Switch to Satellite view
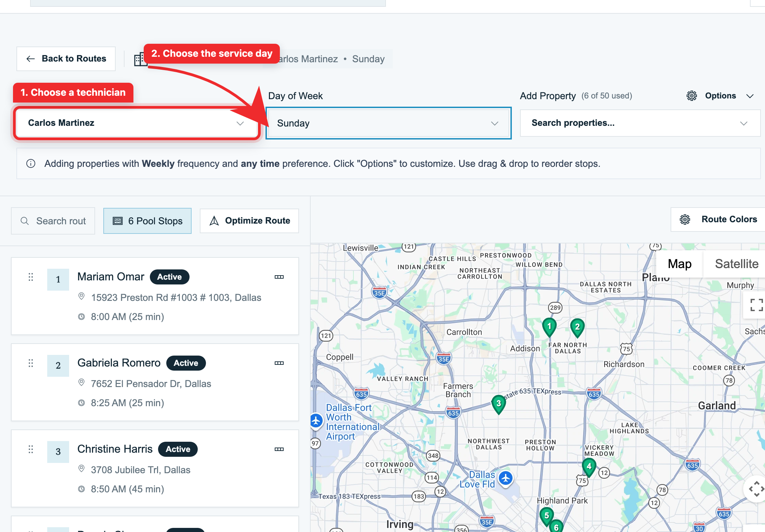This screenshot has height=532, width=765. (x=736, y=264)
